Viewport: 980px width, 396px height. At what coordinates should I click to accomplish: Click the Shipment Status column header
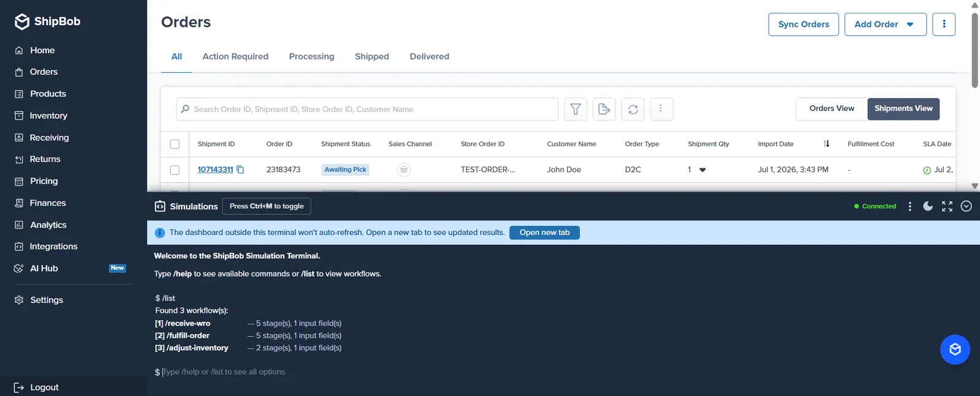[x=345, y=144]
